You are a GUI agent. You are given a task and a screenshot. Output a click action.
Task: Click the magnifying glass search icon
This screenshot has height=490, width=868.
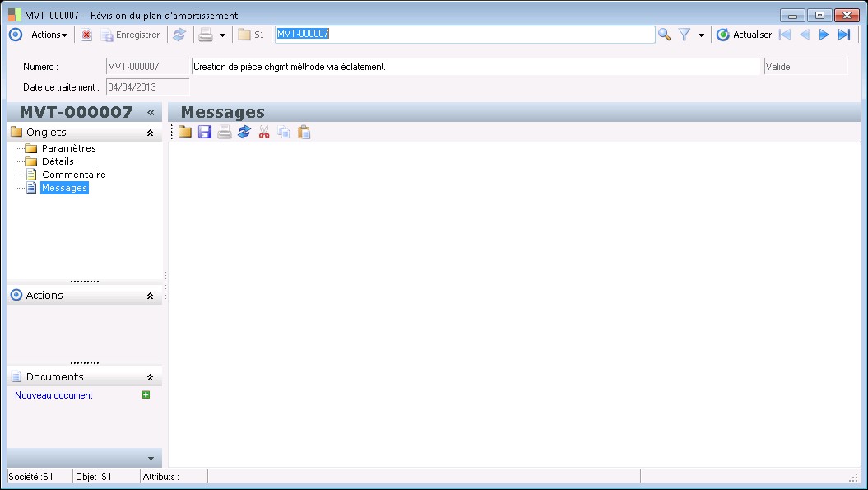(664, 35)
